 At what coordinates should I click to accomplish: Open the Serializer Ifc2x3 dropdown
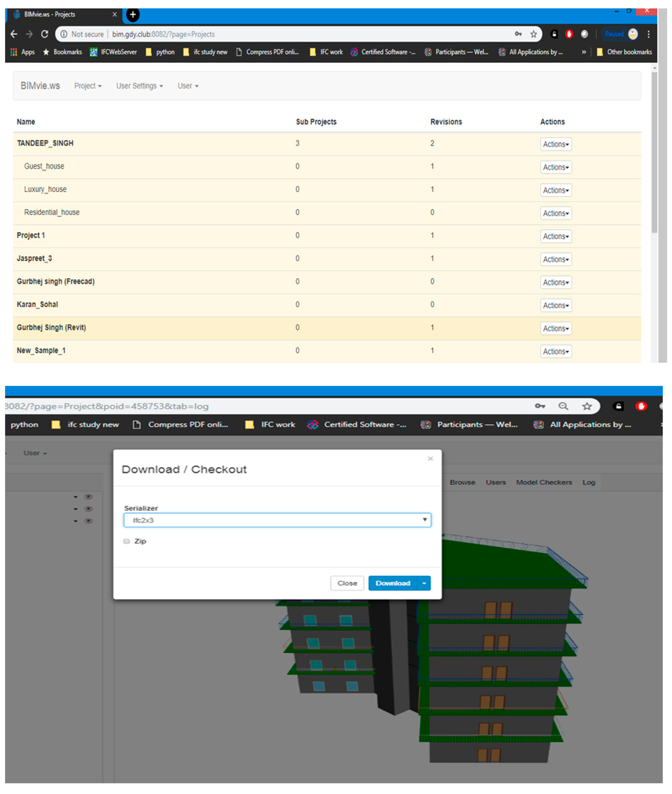pyautogui.click(x=277, y=520)
